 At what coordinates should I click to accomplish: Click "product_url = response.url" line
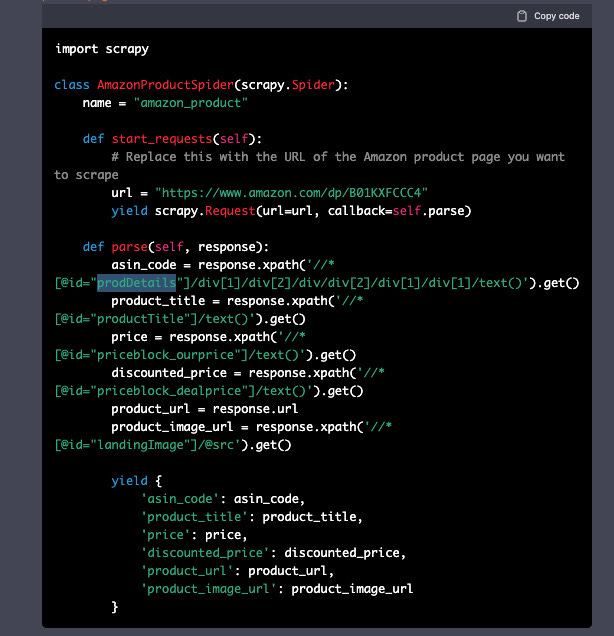[x=205, y=409]
